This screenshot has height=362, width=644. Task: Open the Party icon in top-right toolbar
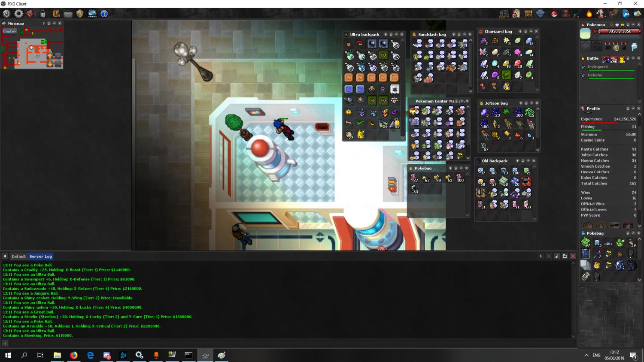(x=504, y=14)
